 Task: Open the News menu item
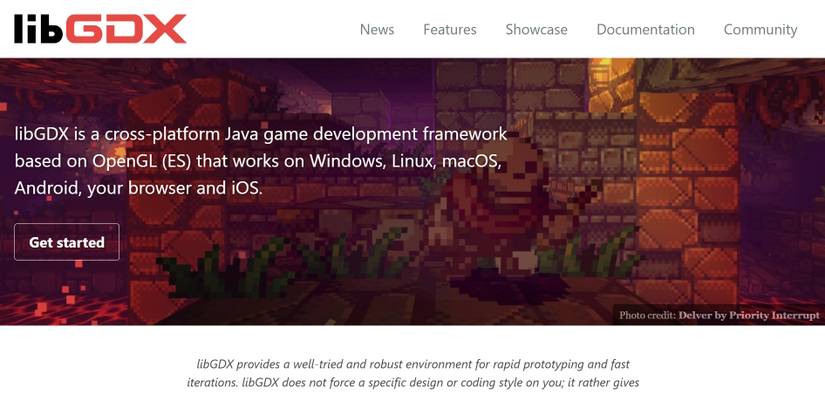tap(377, 29)
